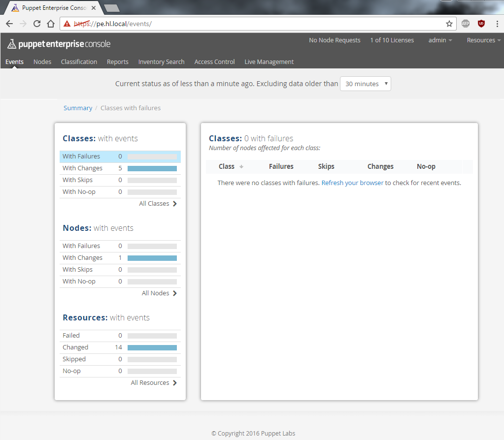Open the Classification tab
504x440 pixels.
click(x=79, y=62)
